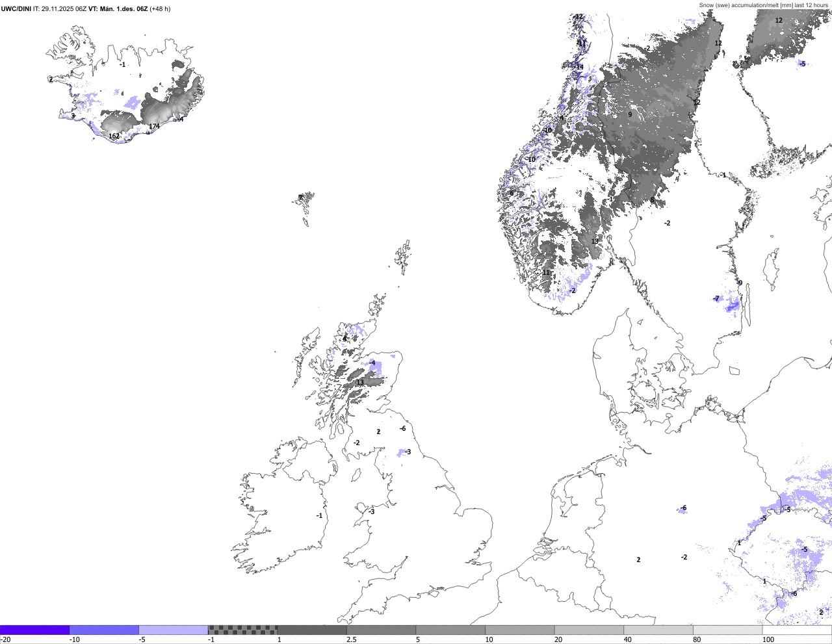Image resolution: width=832 pixels, height=644 pixels.
Task: Click the checkered -1 to 1 legend swatch
Action: [x=242, y=630]
